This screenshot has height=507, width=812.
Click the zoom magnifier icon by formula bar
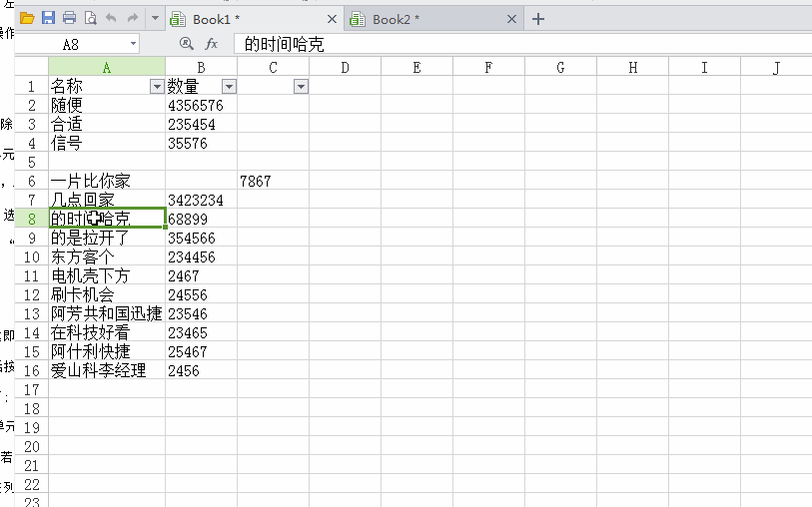tap(186, 44)
